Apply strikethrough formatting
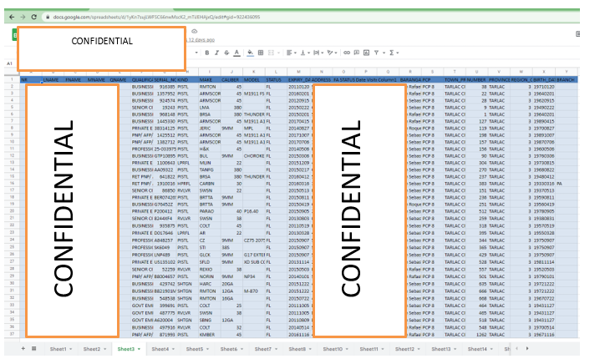The width and height of the screenshot is (605, 364). pyautogui.click(x=226, y=53)
